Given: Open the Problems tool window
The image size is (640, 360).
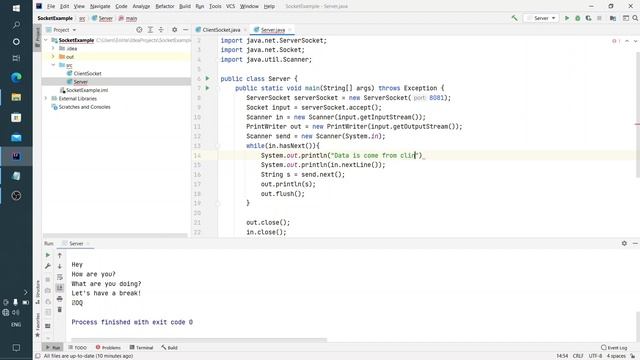Looking at the screenshot, I should pos(108,348).
